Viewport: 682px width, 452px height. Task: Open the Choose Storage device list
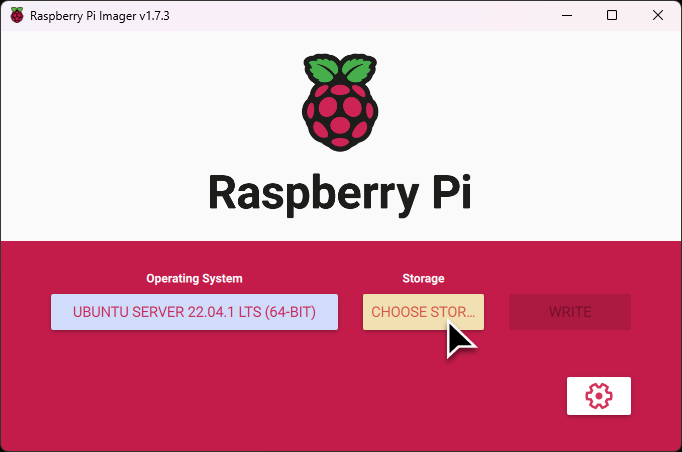point(423,312)
